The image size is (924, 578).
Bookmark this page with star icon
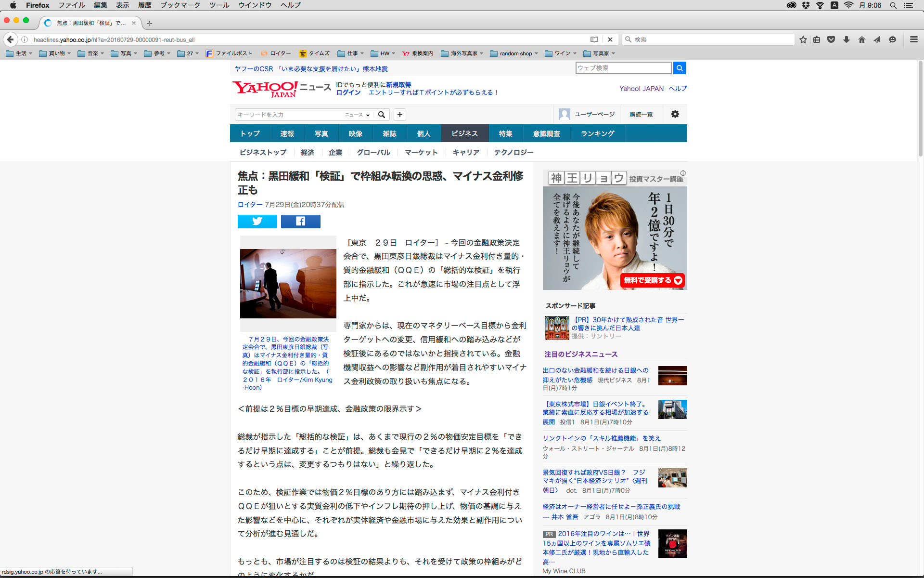pyautogui.click(x=803, y=39)
